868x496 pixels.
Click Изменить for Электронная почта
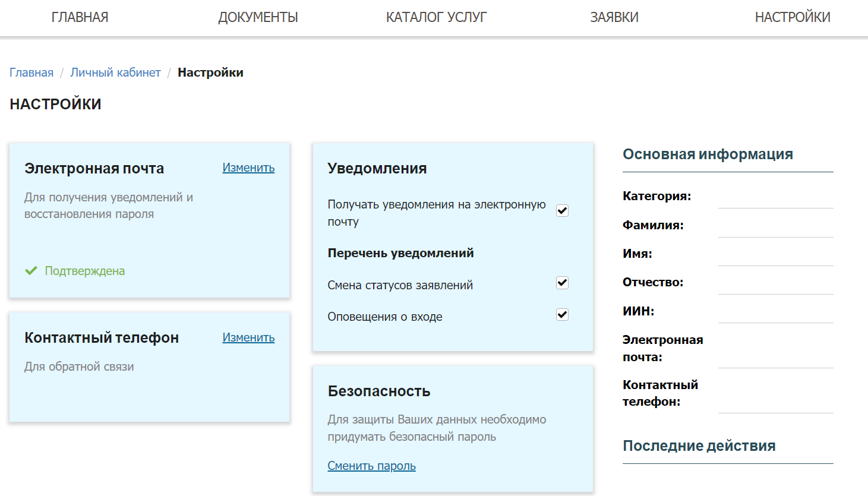(248, 168)
